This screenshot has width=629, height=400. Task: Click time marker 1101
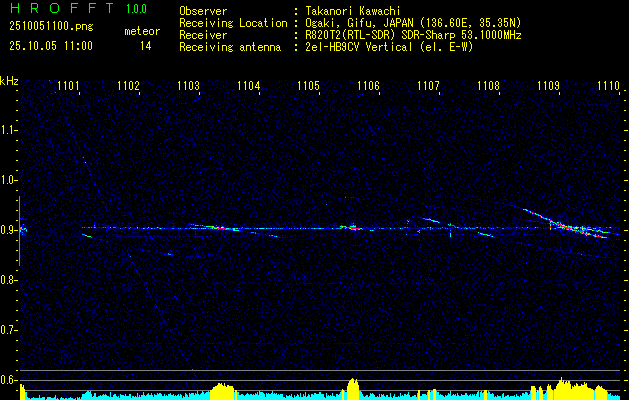(68, 86)
